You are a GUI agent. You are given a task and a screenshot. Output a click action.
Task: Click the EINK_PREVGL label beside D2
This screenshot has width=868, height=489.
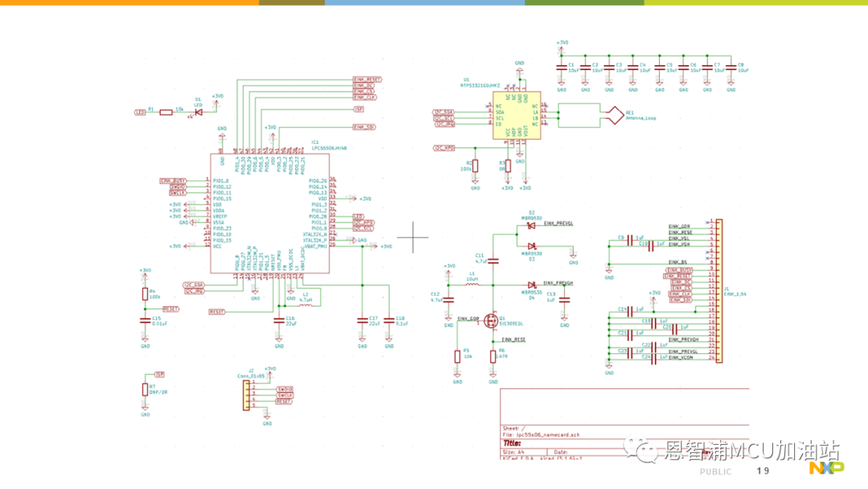click(559, 224)
